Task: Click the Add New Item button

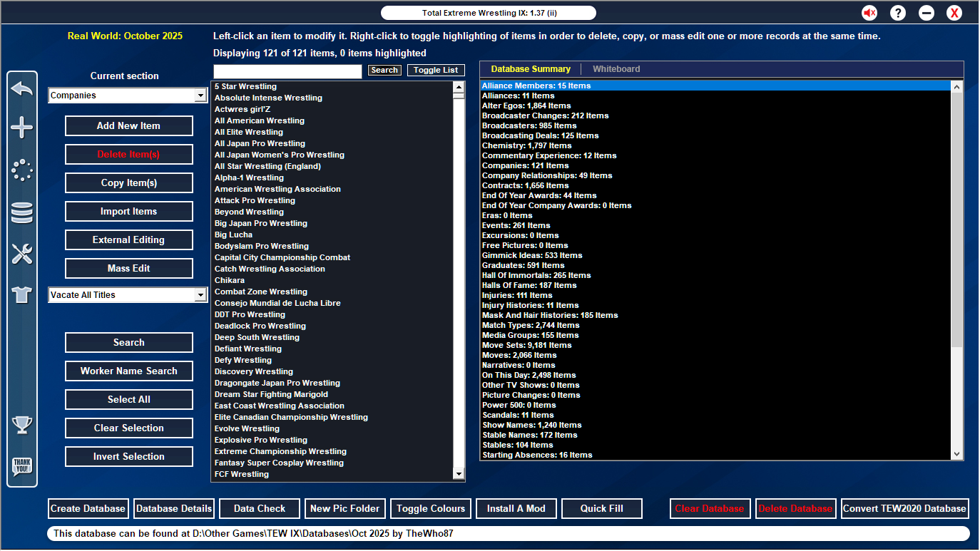Action: click(x=129, y=126)
